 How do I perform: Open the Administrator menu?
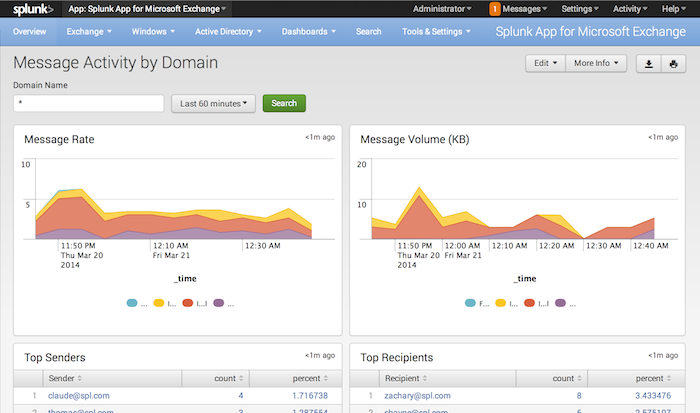pos(442,9)
